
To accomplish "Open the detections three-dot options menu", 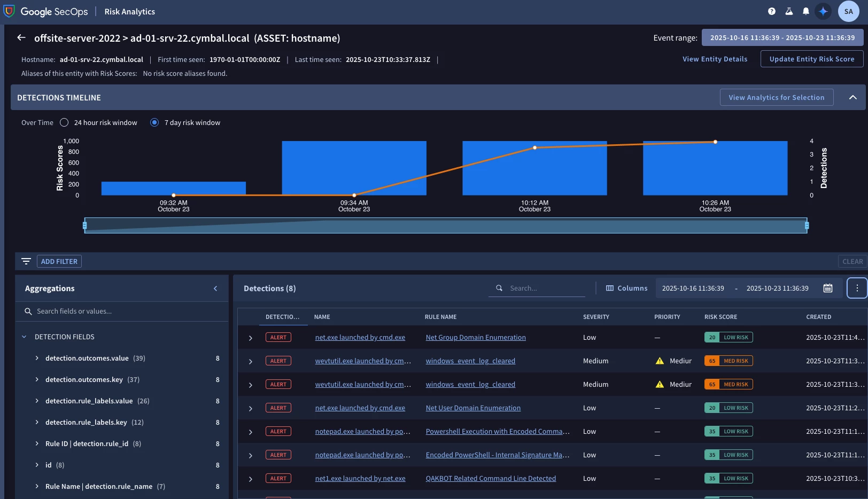I will (857, 288).
